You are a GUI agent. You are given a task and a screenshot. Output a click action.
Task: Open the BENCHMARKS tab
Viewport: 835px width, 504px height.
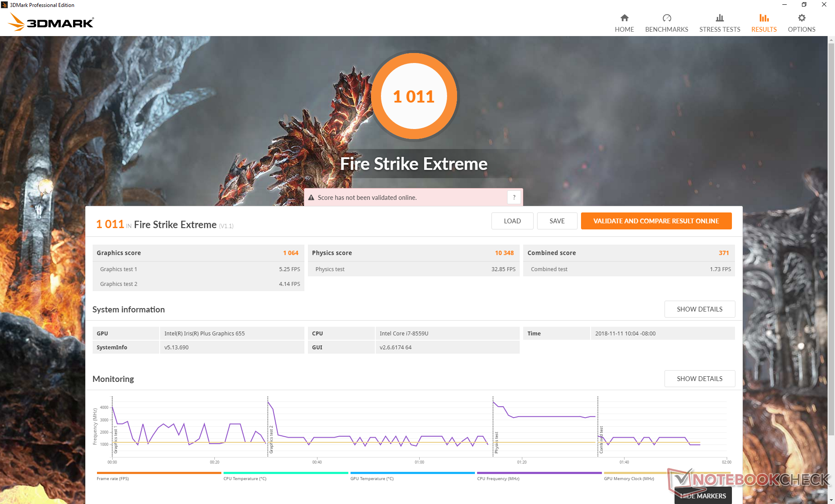click(667, 23)
